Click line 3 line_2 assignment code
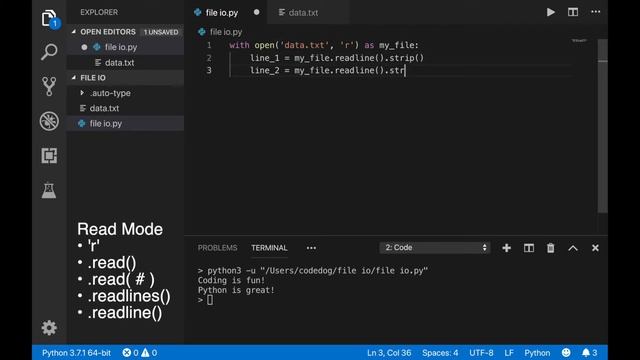The height and width of the screenshot is (360, 640). pos(327,71)
